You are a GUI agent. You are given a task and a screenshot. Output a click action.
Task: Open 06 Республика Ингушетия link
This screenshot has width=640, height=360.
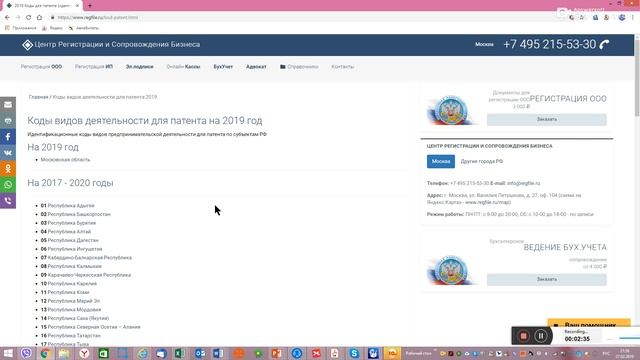click(71, 249)
